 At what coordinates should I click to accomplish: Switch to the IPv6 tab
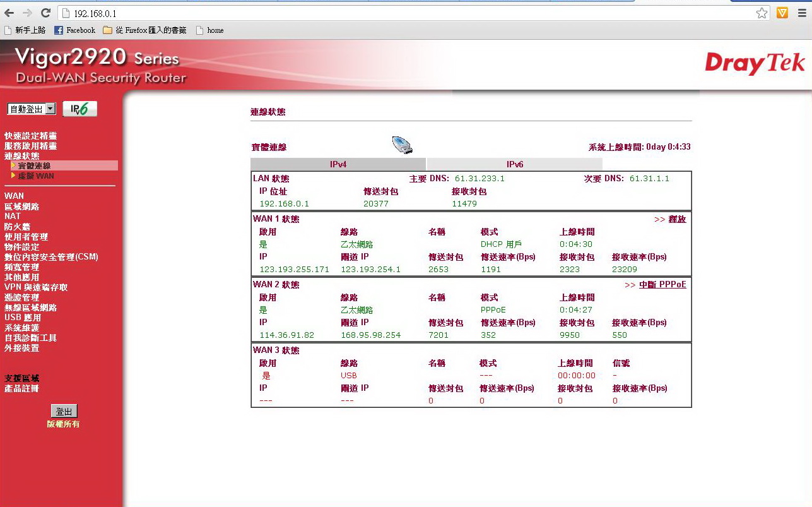click(515, 164)
